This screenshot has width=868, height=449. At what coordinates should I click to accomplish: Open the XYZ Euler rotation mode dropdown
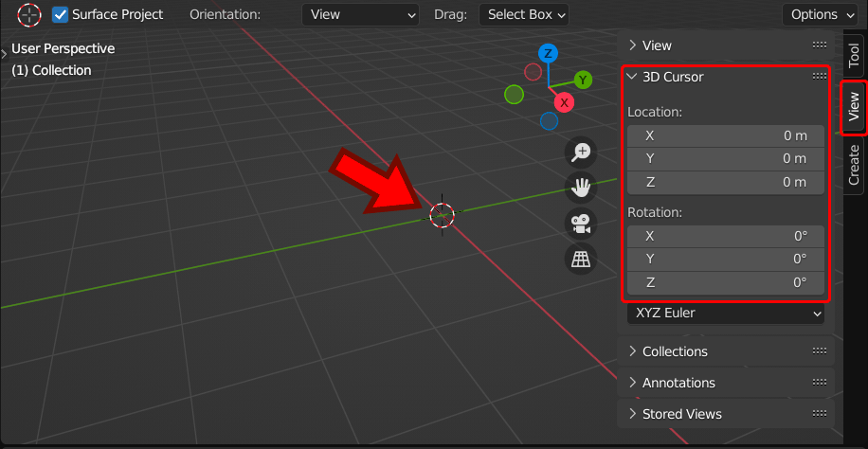point(725,314)
